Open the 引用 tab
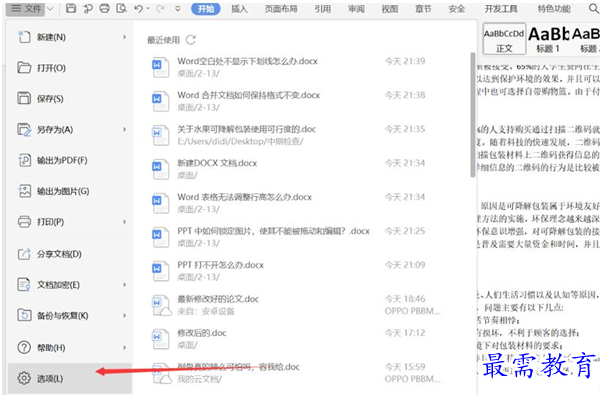Viewport: 604px width, 397px height. (322, 8)
